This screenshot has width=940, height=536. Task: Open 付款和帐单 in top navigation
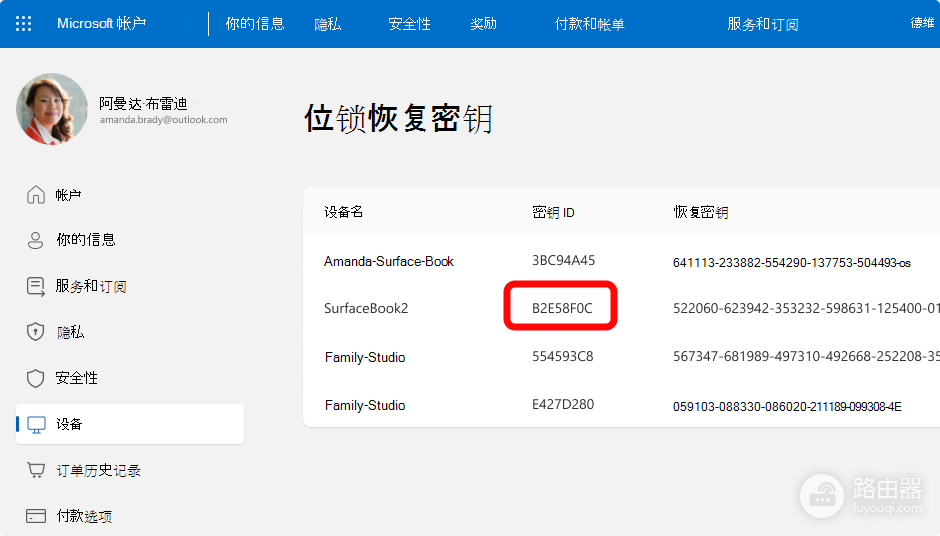point(589,24)
